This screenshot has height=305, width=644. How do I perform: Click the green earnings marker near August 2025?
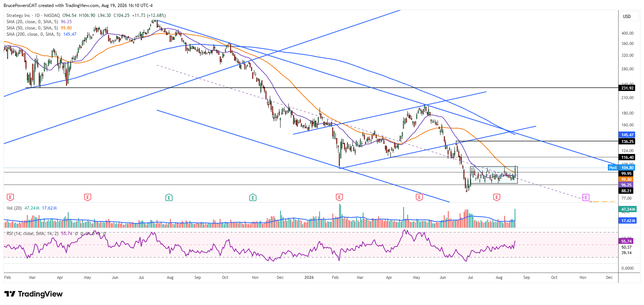169,197
